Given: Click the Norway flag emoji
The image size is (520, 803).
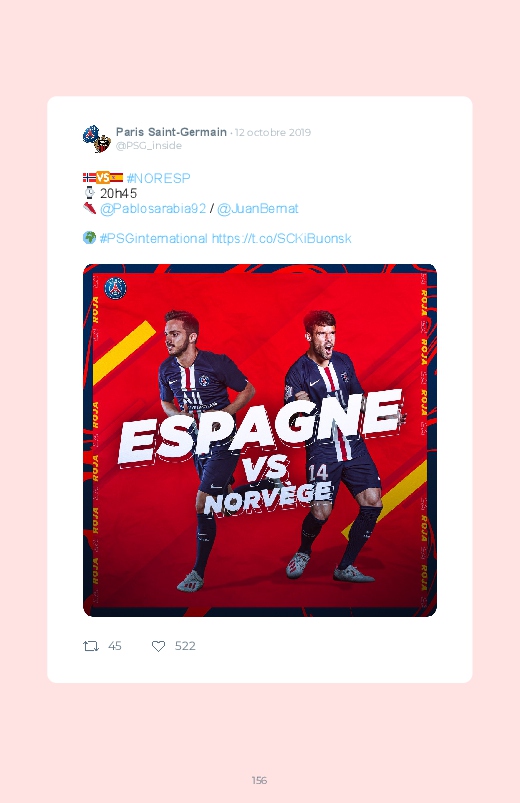Looking at the screenshot, I should [x=89, y=178].
